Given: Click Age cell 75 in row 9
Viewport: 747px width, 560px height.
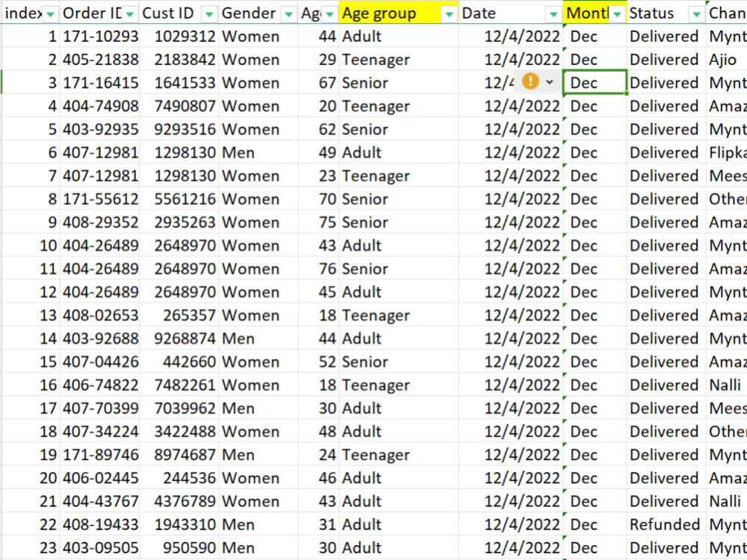Looking at the screenshot, I should click(x=319, y=223).
